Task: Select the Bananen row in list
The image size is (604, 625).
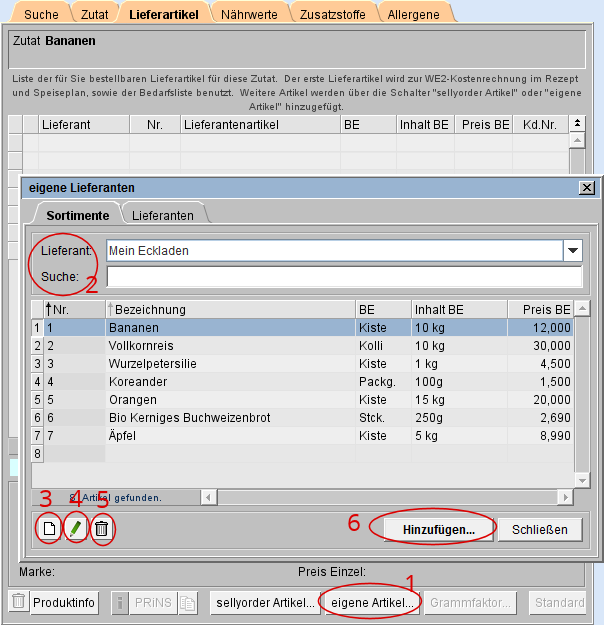Action: (230, 327)
